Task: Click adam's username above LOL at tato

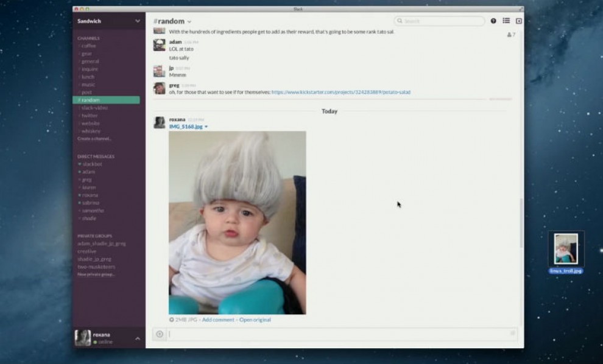Action: 175,42
